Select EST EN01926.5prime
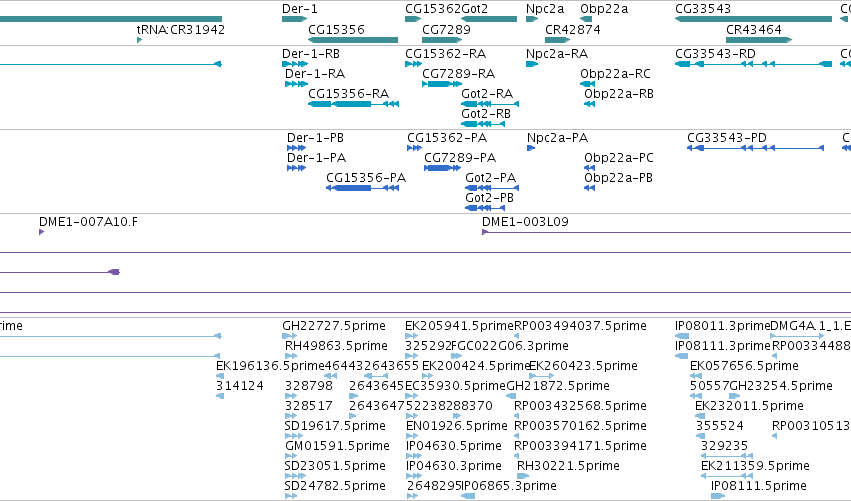Image resolution: width=851 pixels, height=501 pixels. 411,436
